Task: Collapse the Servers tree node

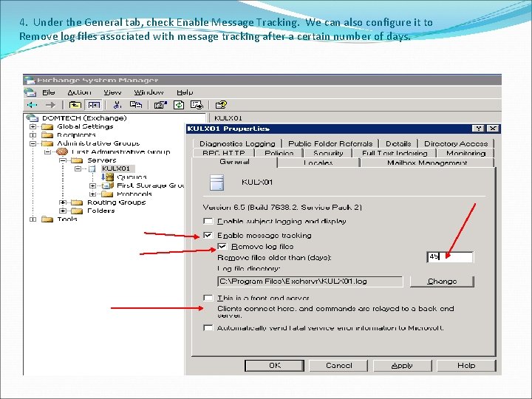Action: 63,160
